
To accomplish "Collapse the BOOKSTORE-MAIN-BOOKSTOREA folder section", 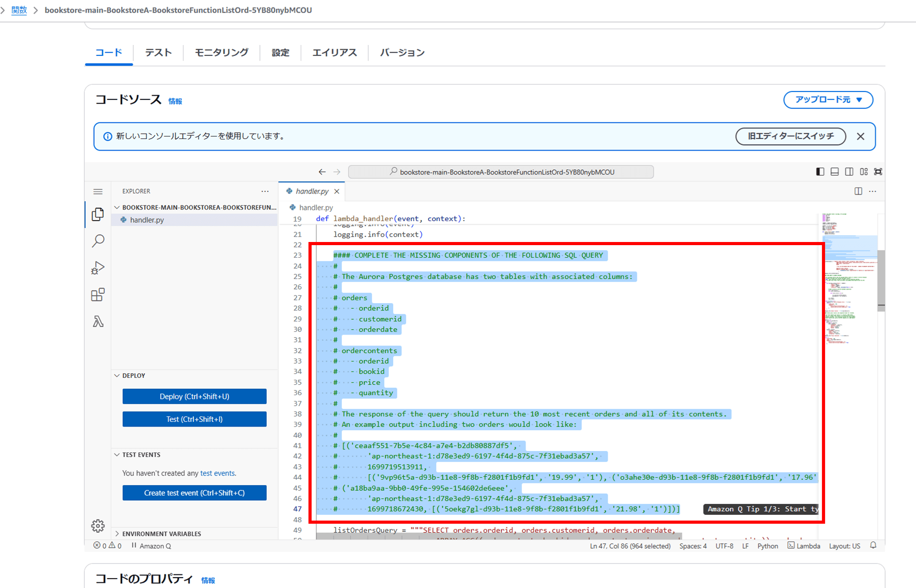I will coord(194,207).
